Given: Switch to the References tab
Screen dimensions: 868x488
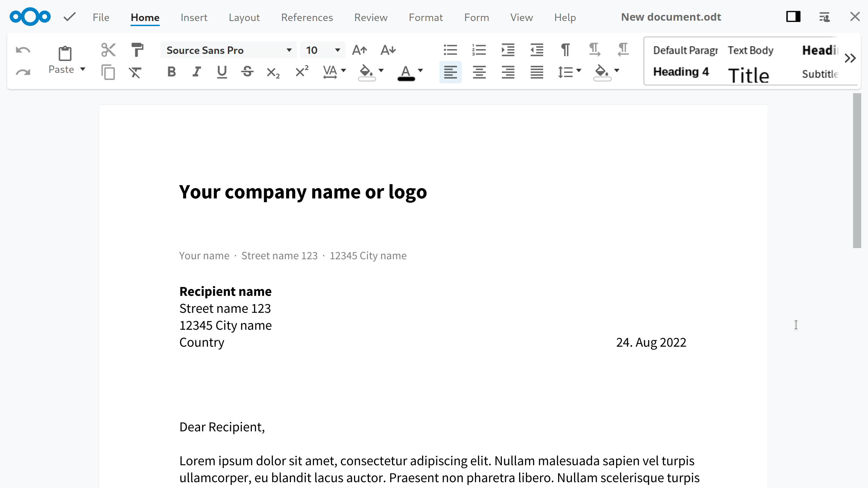Looking at the screenshot, I should 307,17.
